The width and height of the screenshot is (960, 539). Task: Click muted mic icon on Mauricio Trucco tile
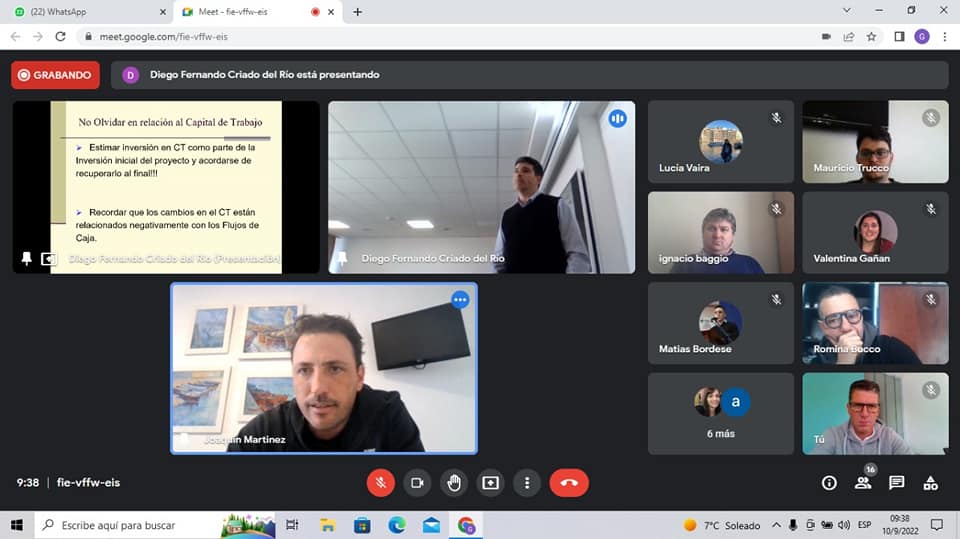(x=931, y=118)
